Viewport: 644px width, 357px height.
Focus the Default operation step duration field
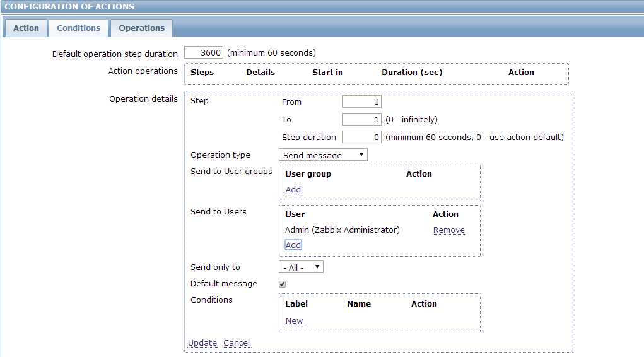(x=204, y=52)
